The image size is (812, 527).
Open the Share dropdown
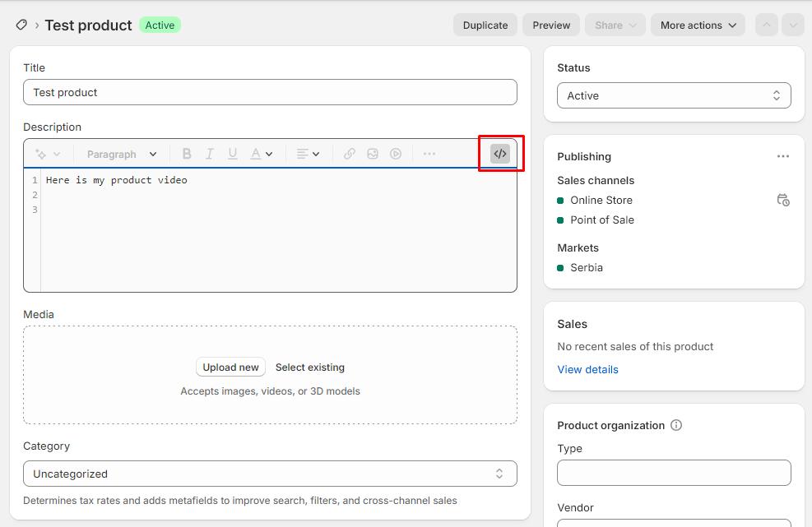[x=615, y=25]
